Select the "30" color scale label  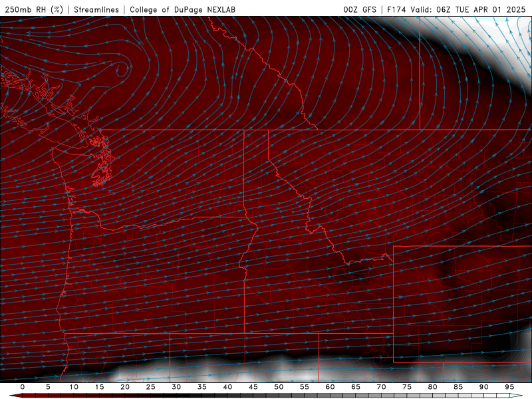176,387
